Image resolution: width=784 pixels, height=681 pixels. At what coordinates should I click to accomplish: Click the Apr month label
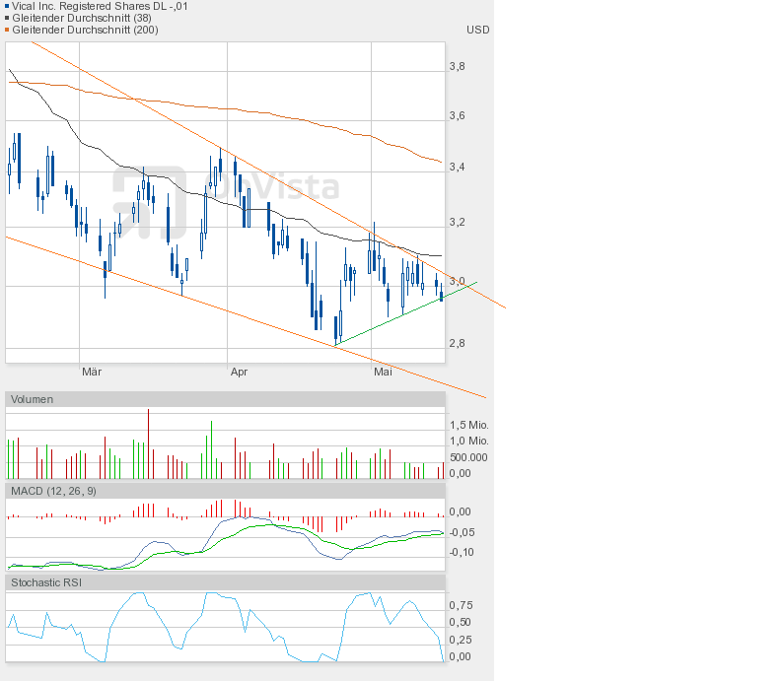(x=239, y=372)
